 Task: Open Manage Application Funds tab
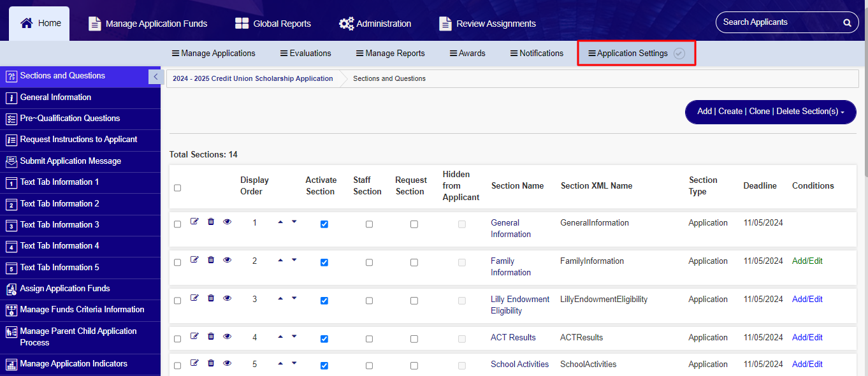tap(148, 24)
